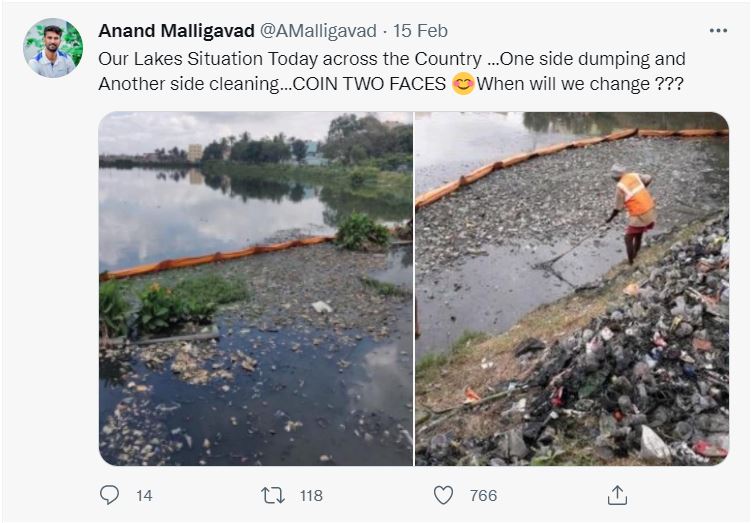Screen dimensions: 751x523
Task: Retweet using the arrows icon
Action: [x=273, y=495]
